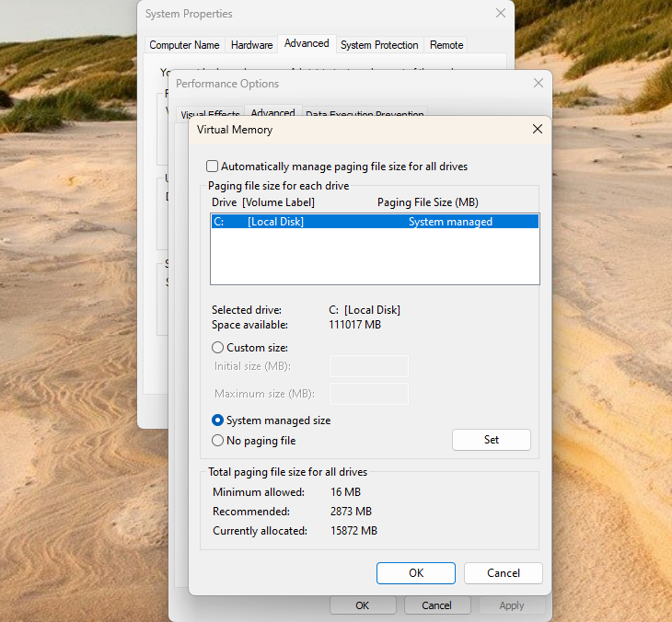This screenshot has width=672, height=622.
Task: Close the Performance Options window
Action: click(539, 83)
